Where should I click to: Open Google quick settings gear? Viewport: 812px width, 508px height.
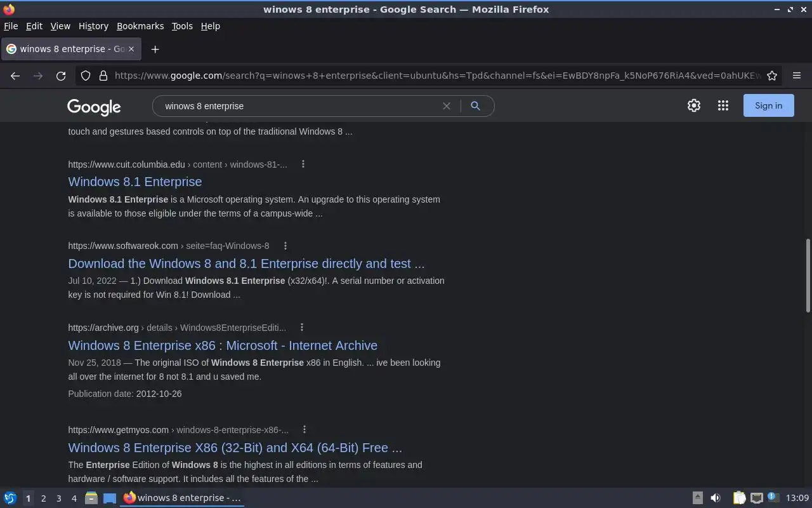(x=694, y=106)
